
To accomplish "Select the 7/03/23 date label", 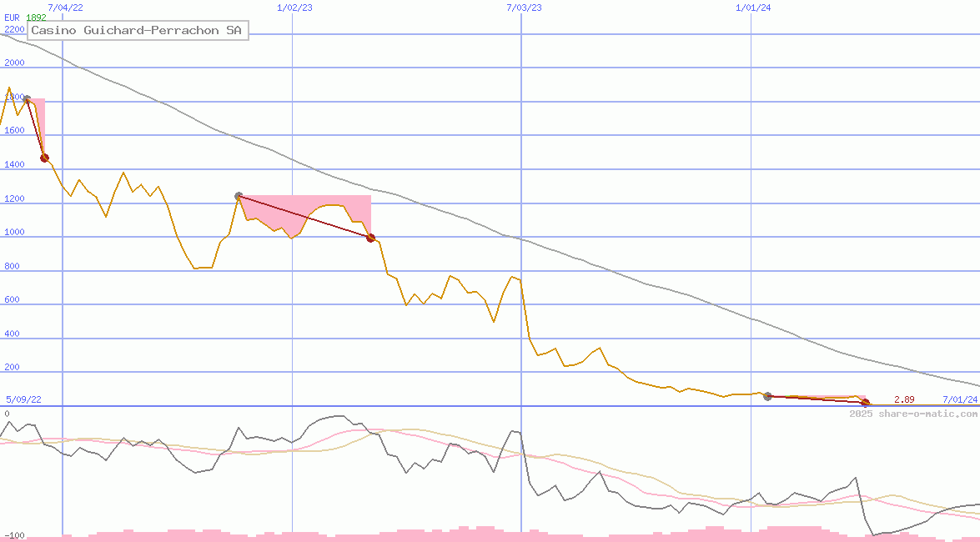I will click(x=524, y=8).
